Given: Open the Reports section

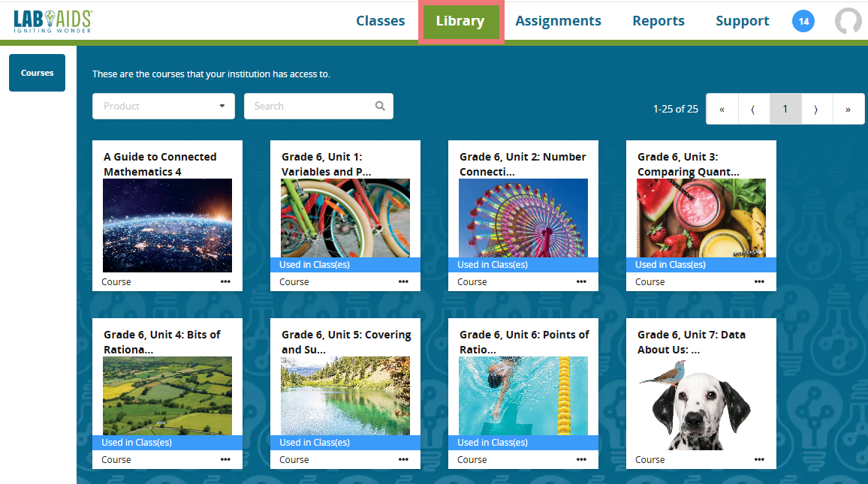Looking at the screenshot, I should click(658, 21).
